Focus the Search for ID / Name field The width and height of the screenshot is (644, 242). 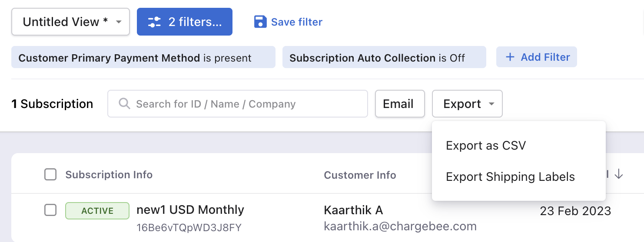(238, 104)
